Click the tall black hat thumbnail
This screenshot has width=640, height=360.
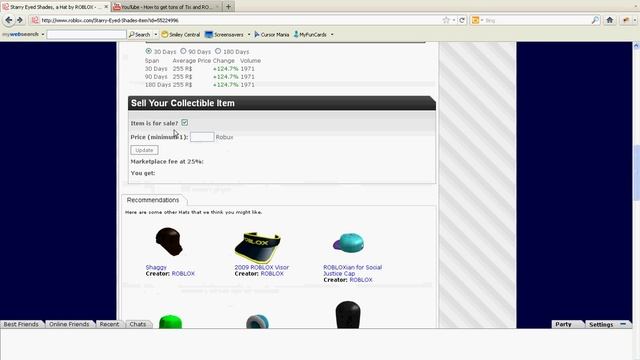click(348, 315)
